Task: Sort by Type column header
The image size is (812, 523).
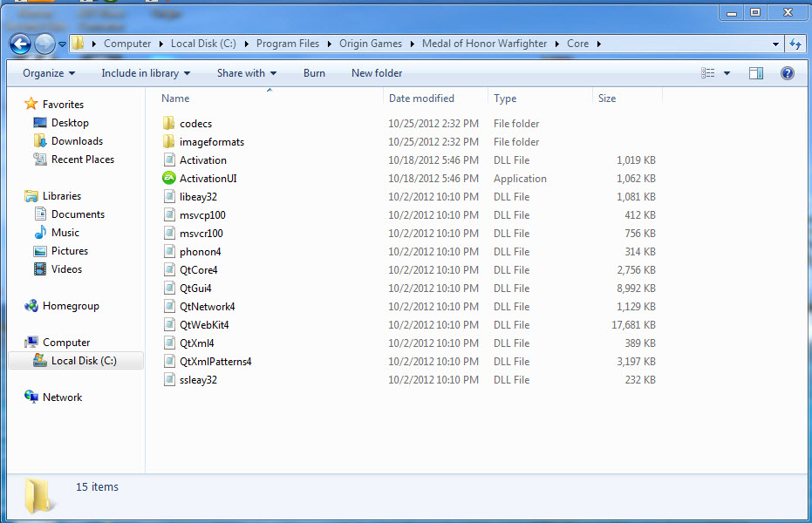Action: pos(505,98)
